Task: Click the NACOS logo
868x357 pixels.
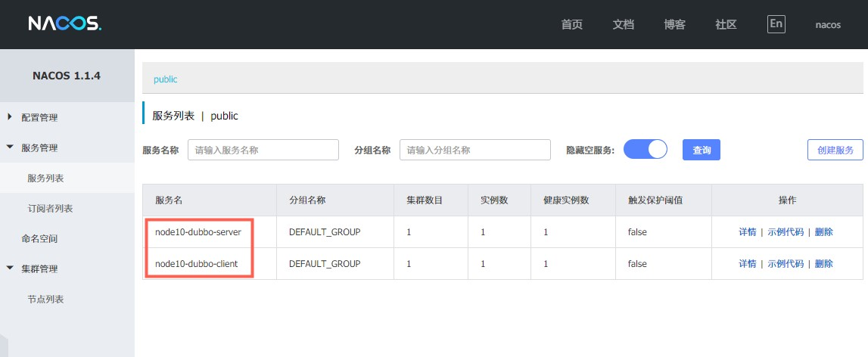Action: 64,24
